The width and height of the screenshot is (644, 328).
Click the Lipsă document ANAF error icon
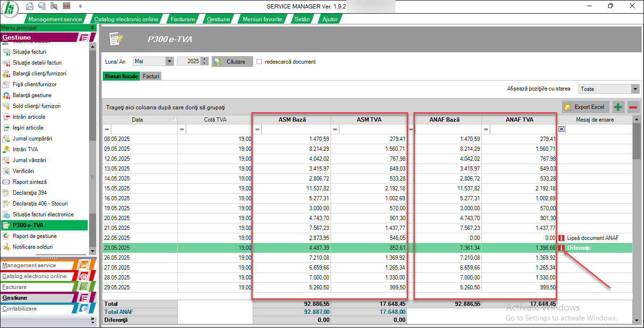pos(561,238)
